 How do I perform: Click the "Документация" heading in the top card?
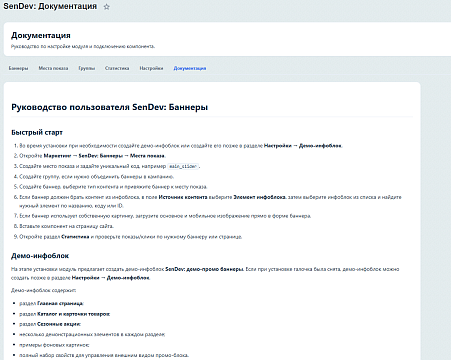[41, 35]
